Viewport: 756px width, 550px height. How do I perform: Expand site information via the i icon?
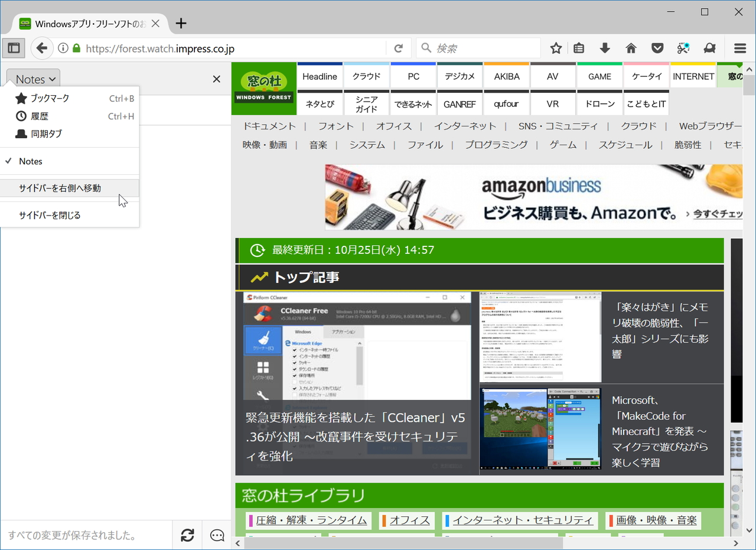pos(63,48)
